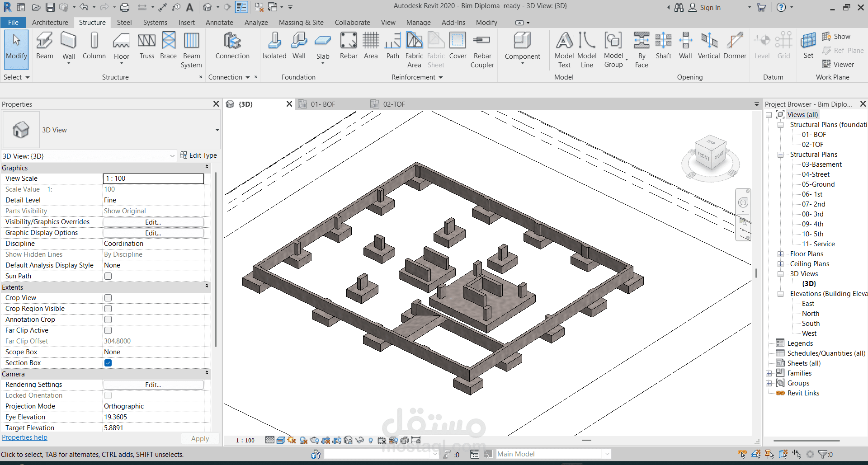Viewport: 868px width, 465px height.
Task: Select the structural Column tool
Action: point(94,46)
